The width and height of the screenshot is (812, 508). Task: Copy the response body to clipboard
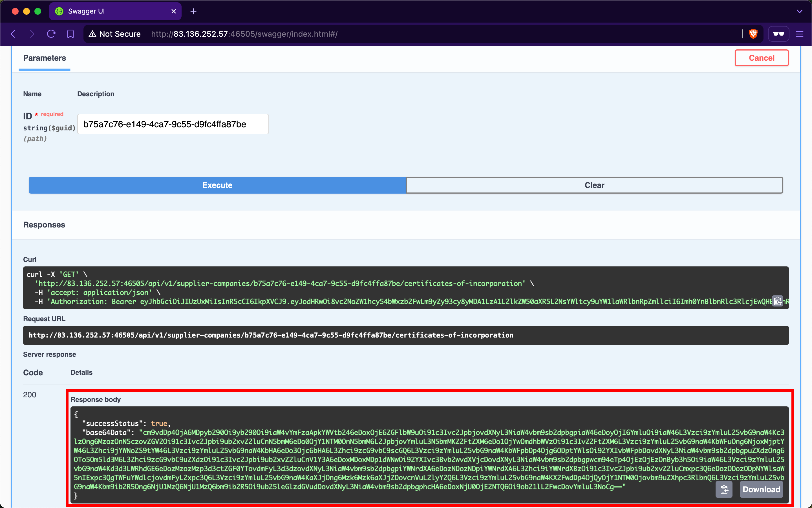pos(724,489)
